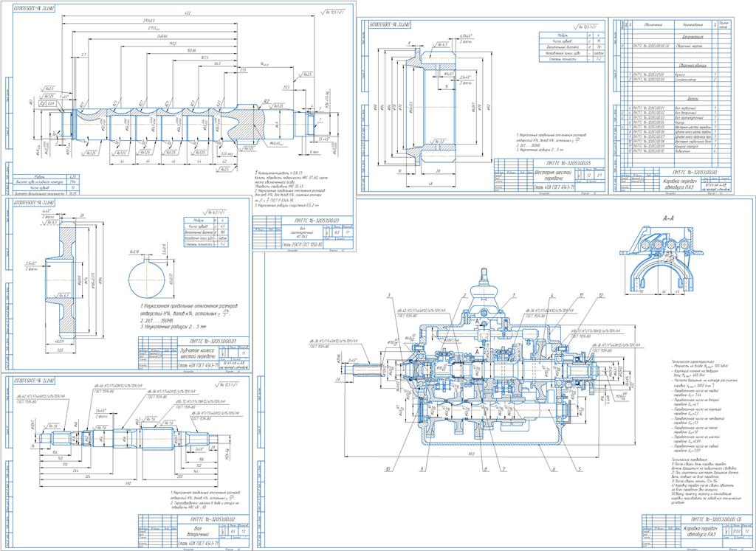
Task: Select the 'Сборочные единицы' specification section heading
Action: click(x=691, y=65)
